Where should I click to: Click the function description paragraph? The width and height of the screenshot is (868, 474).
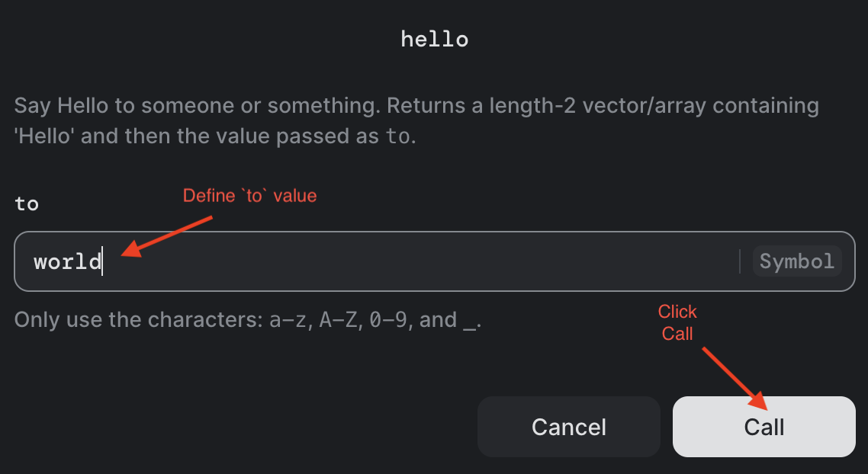[x=416, y=120]
